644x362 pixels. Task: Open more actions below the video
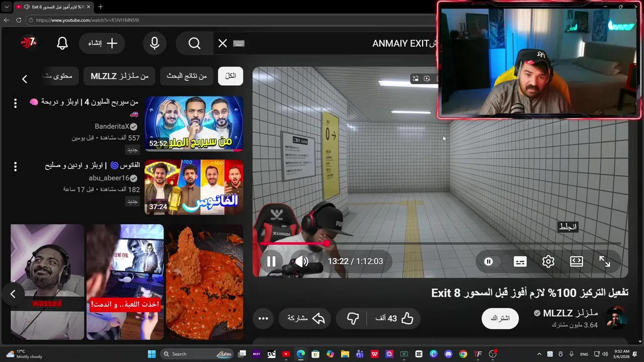(x=263, y=318)
